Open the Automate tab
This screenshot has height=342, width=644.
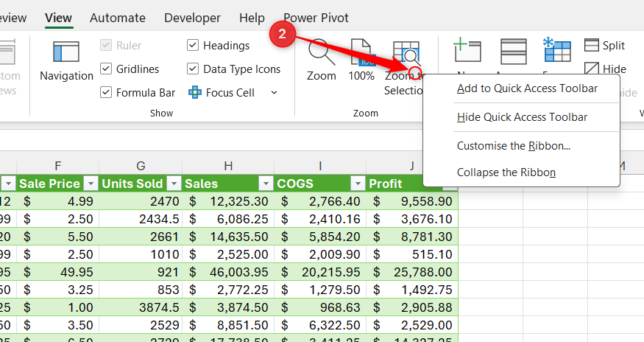pos(118,18)
